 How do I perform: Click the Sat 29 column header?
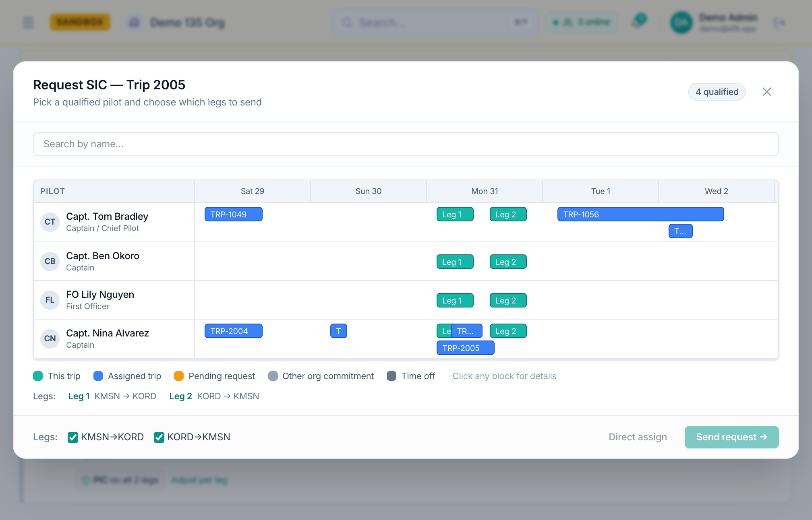(x=253, y=191)
